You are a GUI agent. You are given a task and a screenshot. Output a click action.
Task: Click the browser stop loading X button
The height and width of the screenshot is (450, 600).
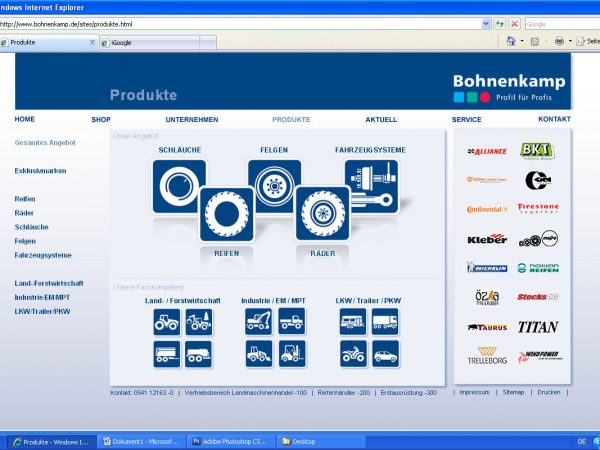(515, 24)
